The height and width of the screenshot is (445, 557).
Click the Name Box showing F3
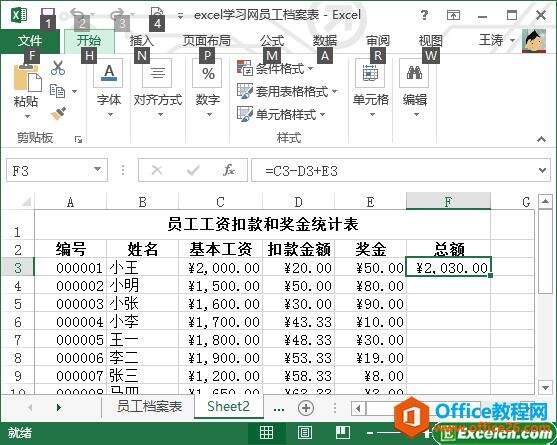pyautogui.click(x=49, y=170)
